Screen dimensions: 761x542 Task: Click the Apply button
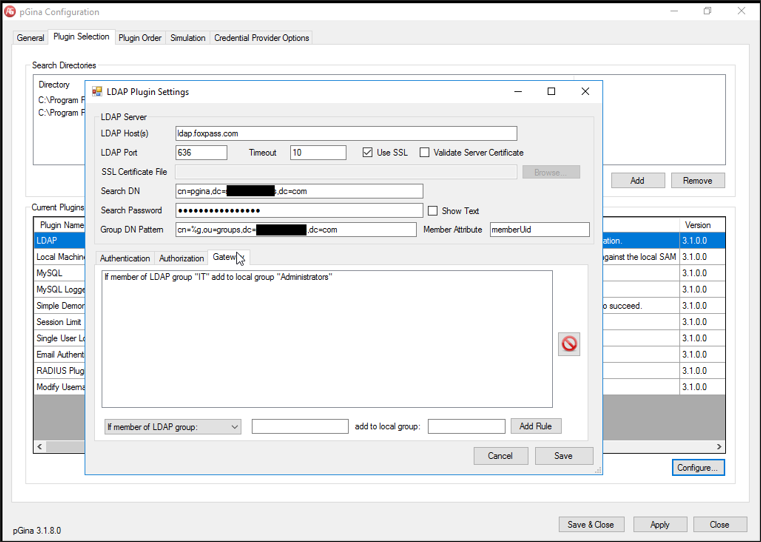(x=660, y=525)
